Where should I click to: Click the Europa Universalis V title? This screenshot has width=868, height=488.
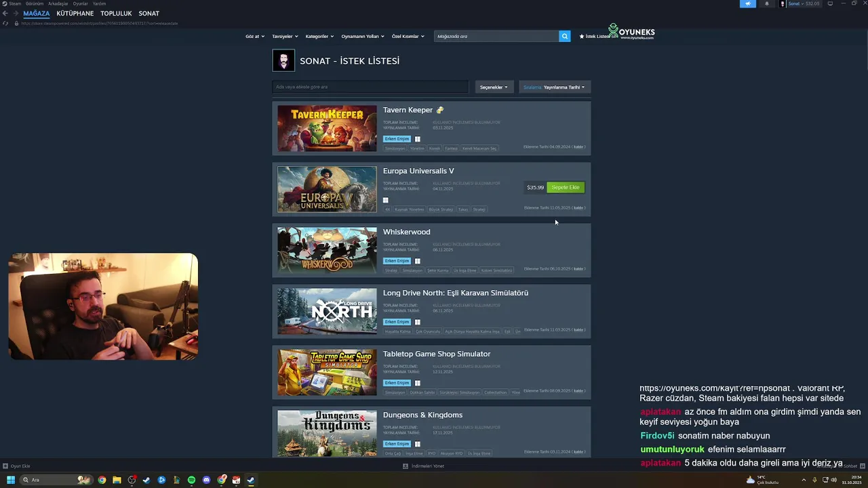[x=418, y=171]
